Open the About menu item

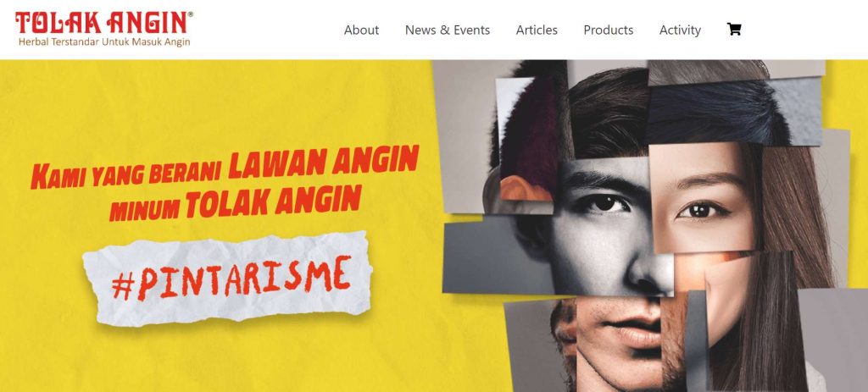(361, 30)
